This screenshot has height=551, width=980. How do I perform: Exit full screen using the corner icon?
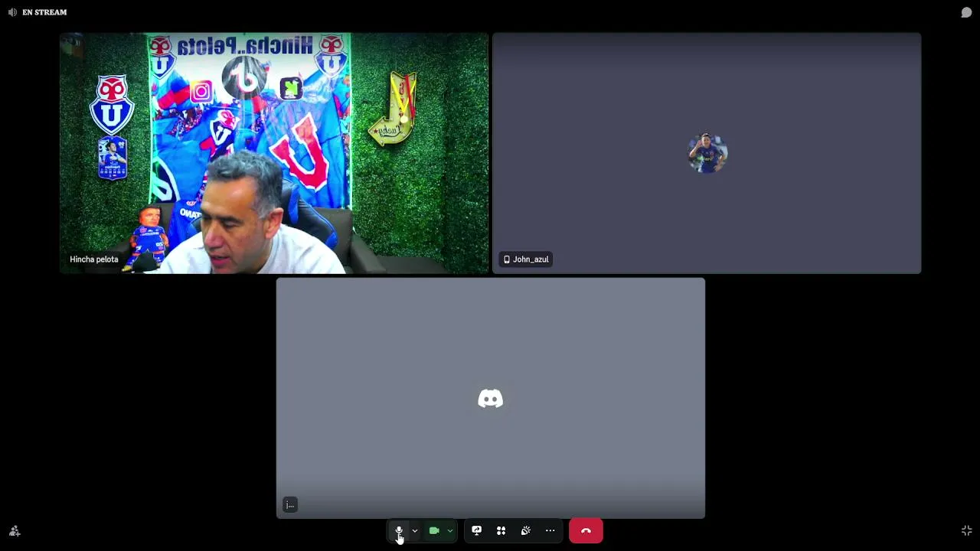(x=966, y=530)
